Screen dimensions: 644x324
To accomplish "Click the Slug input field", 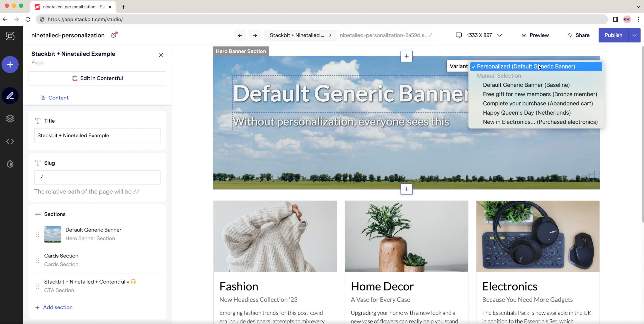I will coord(97,177).
